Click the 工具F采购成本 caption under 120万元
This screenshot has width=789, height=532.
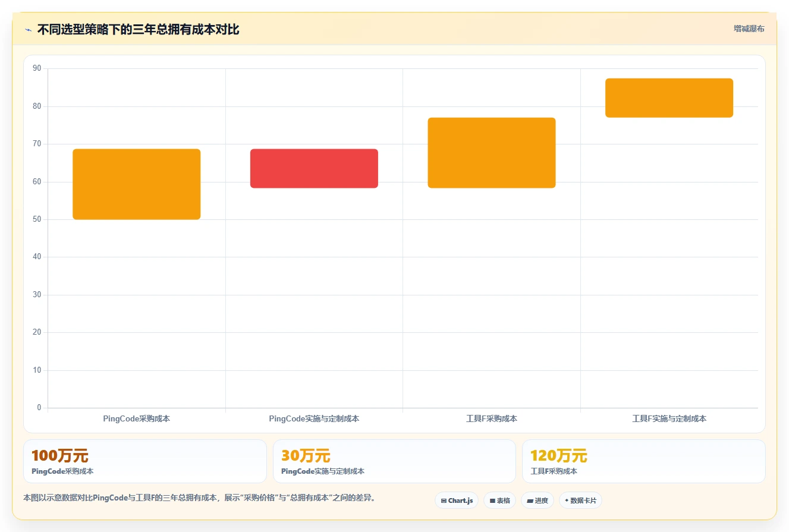[x=554, y=471]
